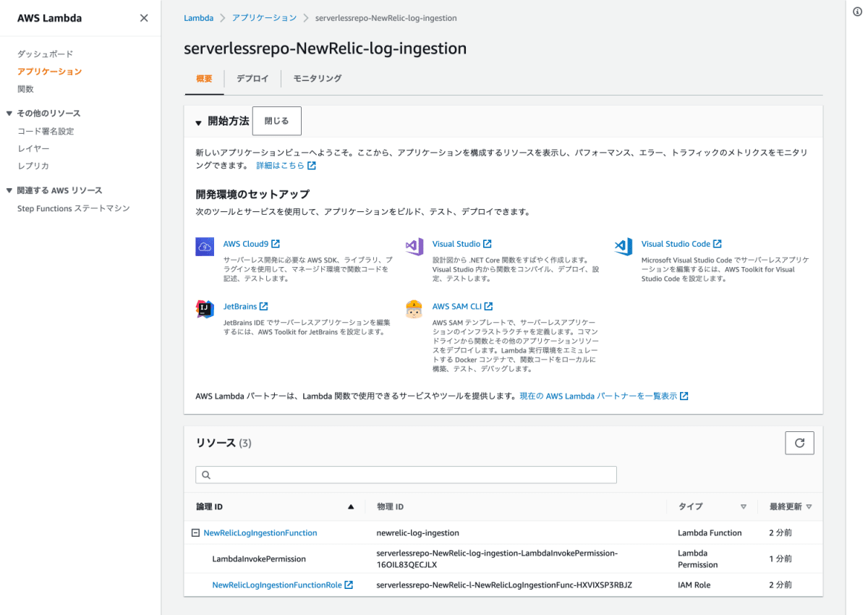Click external link icon beside 詳細はこちら
Image resolution: width=868 pixels, height=615 pixels.
coord(312,166)
